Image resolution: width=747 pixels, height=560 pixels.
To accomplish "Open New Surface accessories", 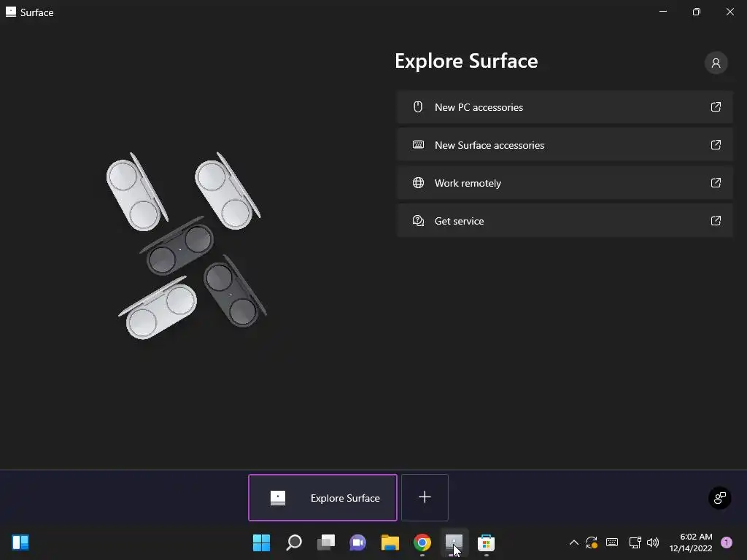I will pyautogui.click(x=565, y=145).
